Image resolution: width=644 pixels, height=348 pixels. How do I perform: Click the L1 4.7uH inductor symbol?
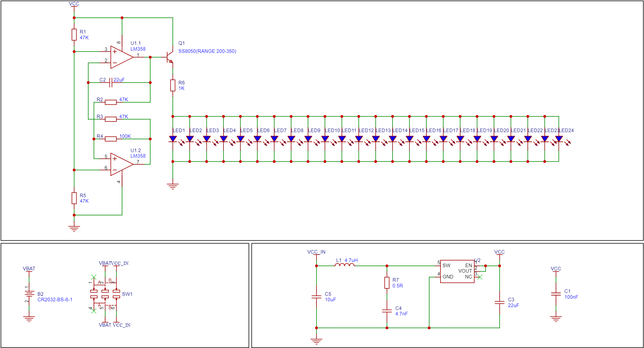(x=345, y=265)
